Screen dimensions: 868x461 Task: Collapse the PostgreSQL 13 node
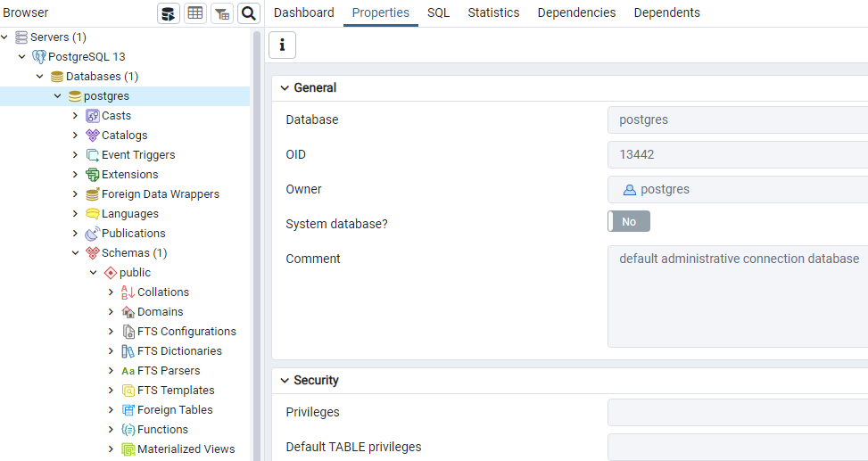[22, 56]
